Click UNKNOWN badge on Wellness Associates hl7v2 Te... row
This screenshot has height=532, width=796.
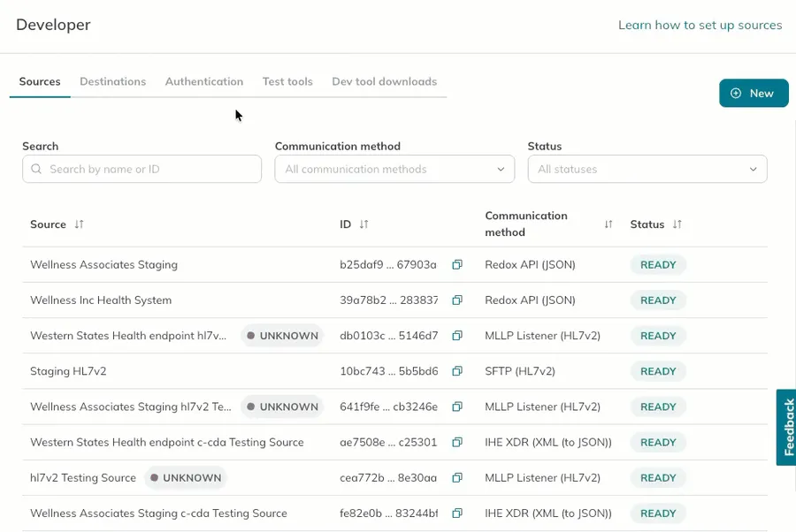coord(282,407)
